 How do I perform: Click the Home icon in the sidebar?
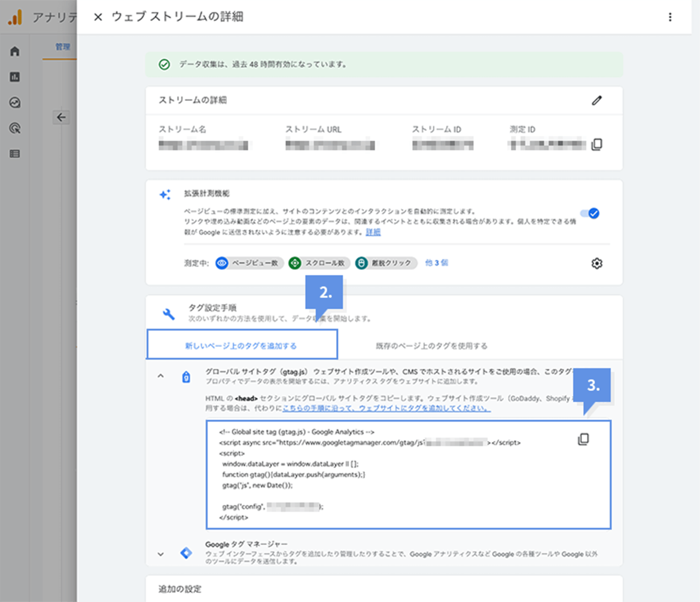coord(15,51)
